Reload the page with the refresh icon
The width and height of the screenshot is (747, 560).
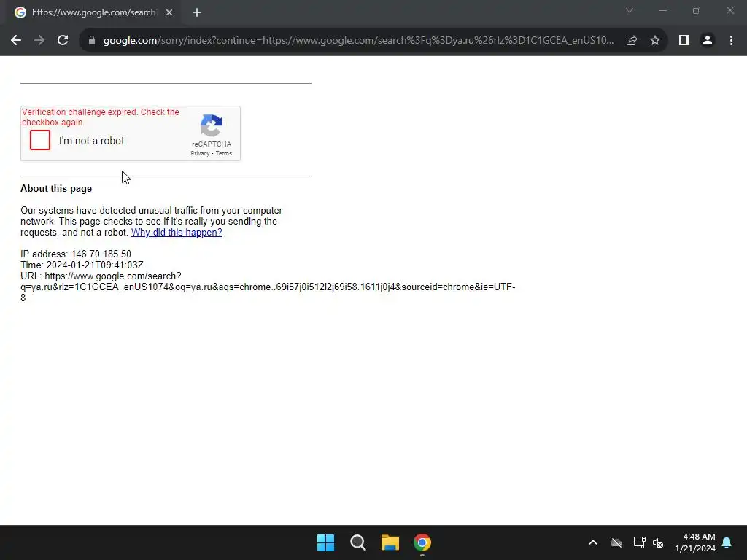[x=63, y=41]
